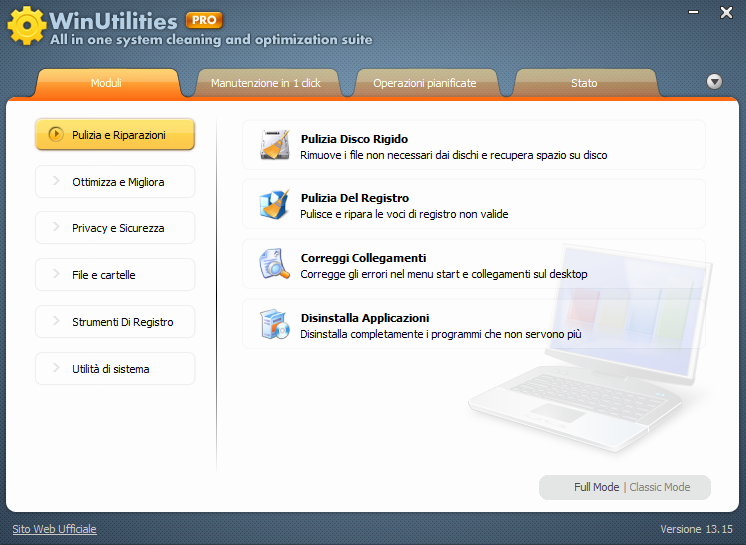The width and height of the screenshot is (746, 545).
Task: Minimize the WinUtilities window
Action: coord(694,12)
